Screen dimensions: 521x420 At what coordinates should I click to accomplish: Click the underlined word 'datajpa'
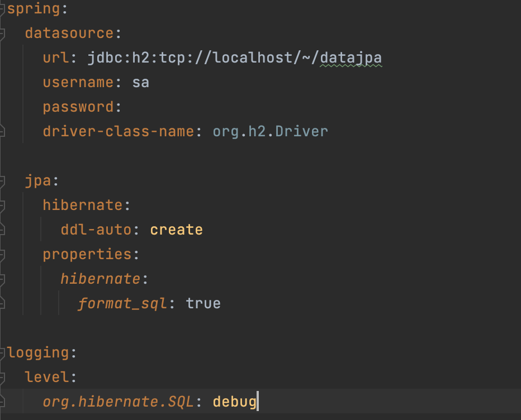coord(351,59)
